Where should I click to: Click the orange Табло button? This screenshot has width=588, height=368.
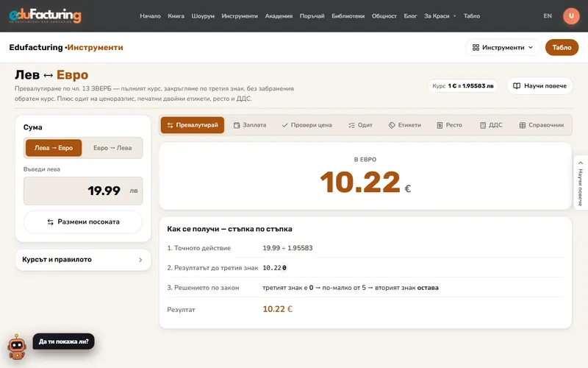(x=562, y=47)
